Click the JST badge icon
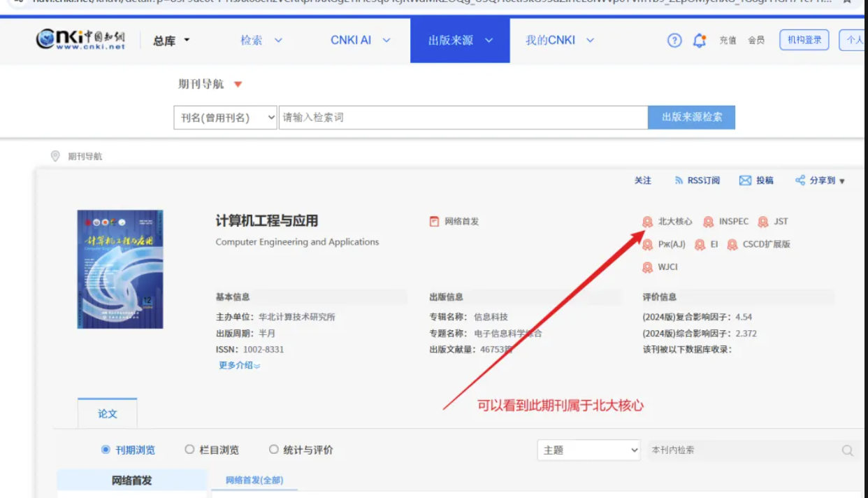The height and width of the screenshot is (498, 868). pyautogui.click(x=763, y=222)
